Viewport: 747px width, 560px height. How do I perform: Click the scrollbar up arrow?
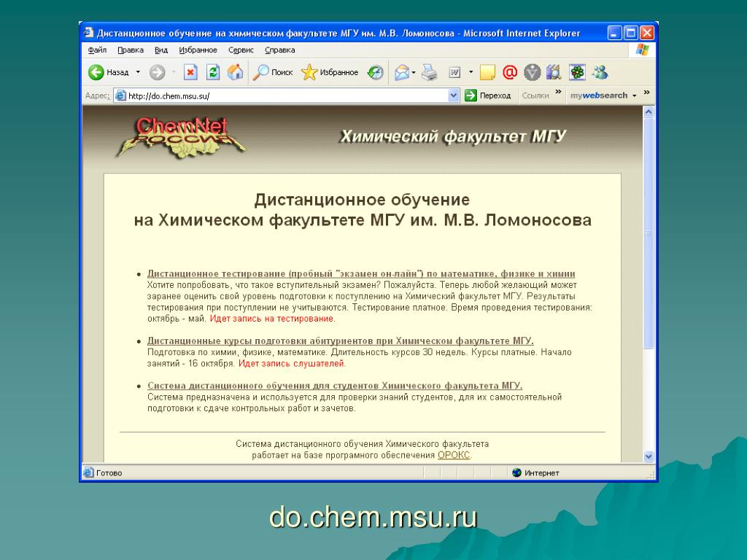coord(649,112)
